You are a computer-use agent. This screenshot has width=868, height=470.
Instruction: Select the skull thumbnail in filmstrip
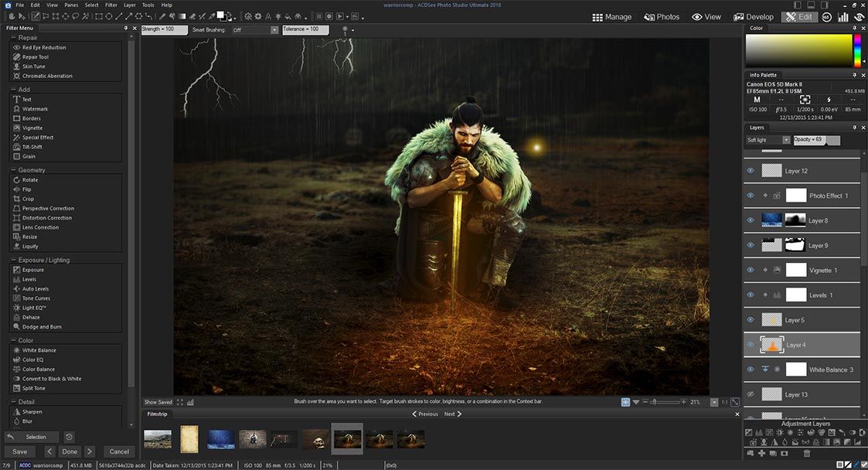(x=315, y=439)
